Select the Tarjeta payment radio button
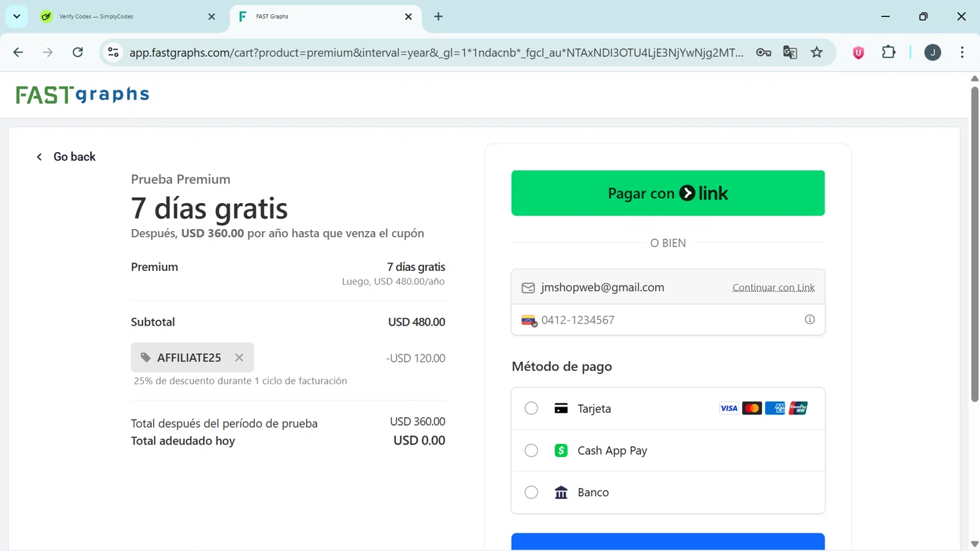 pyautogui.click(x=531, y=409)
